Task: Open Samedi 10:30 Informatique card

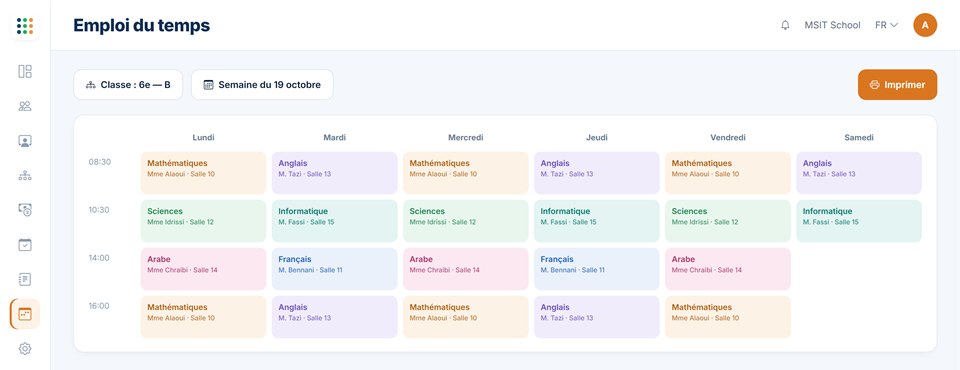Action: 859,221
